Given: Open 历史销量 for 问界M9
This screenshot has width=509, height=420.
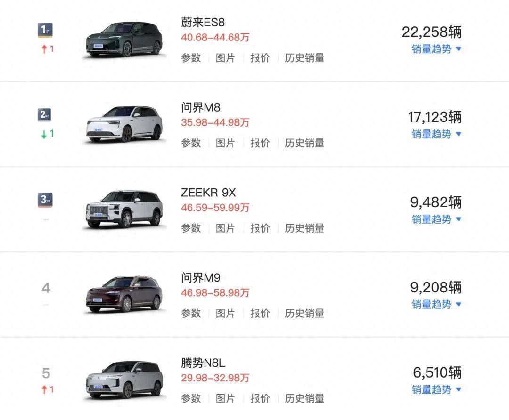Looking at the screenshot, I should click(x=304, y=313).
